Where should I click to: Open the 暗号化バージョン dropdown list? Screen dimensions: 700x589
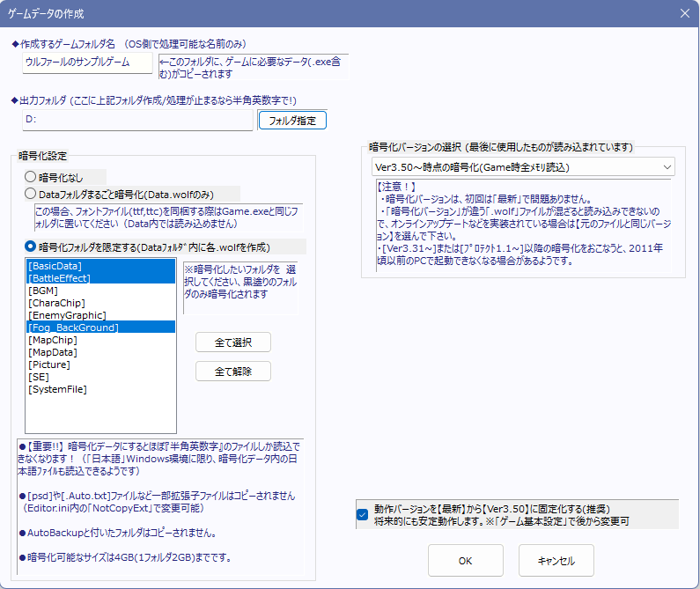coord(523,167)
